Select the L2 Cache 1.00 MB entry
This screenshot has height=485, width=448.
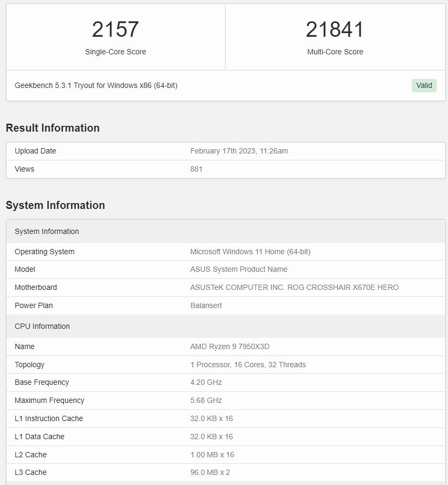click(x=212, y=455)
